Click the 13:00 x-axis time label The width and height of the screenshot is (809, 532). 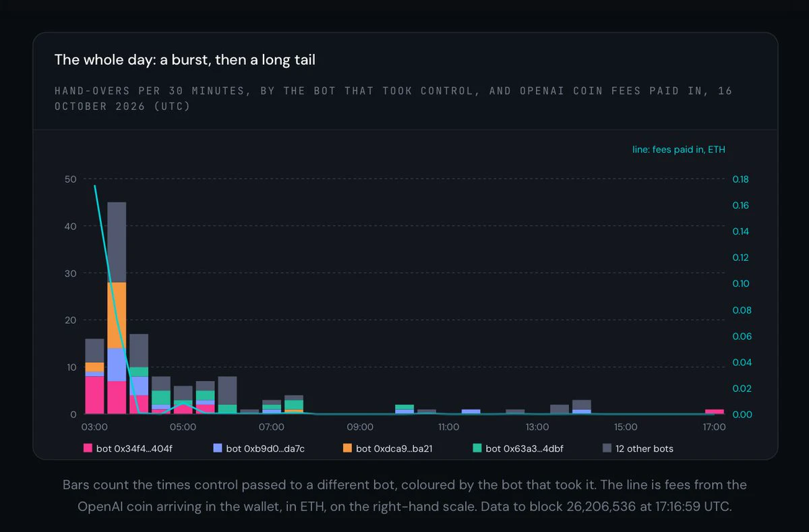(537, 427)
